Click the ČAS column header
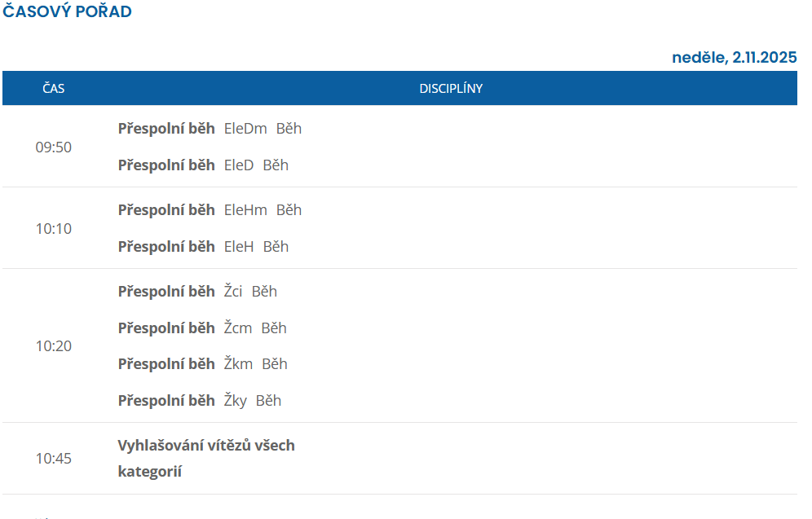Screen dimensions: 812x519 [x=54, y=88]
